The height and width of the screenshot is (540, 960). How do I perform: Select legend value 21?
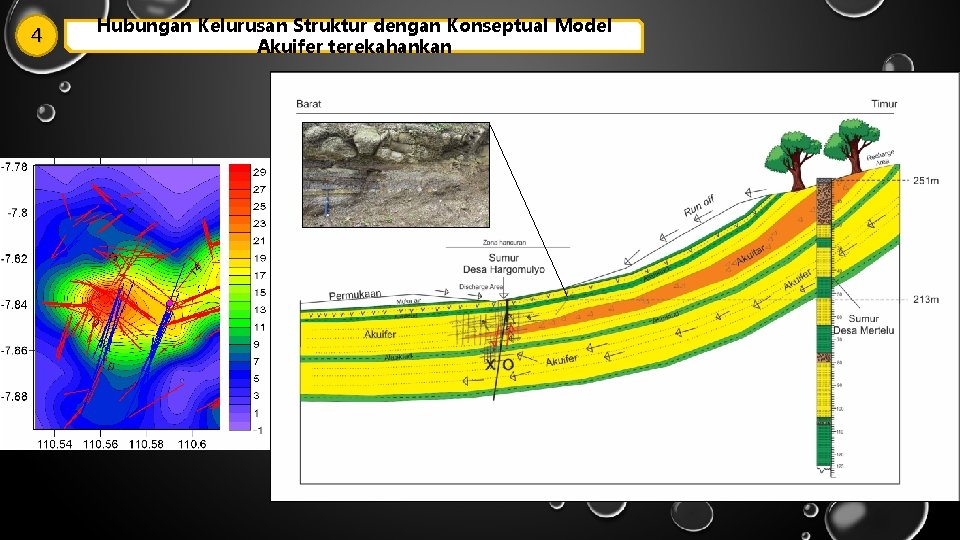coord(260,241)
